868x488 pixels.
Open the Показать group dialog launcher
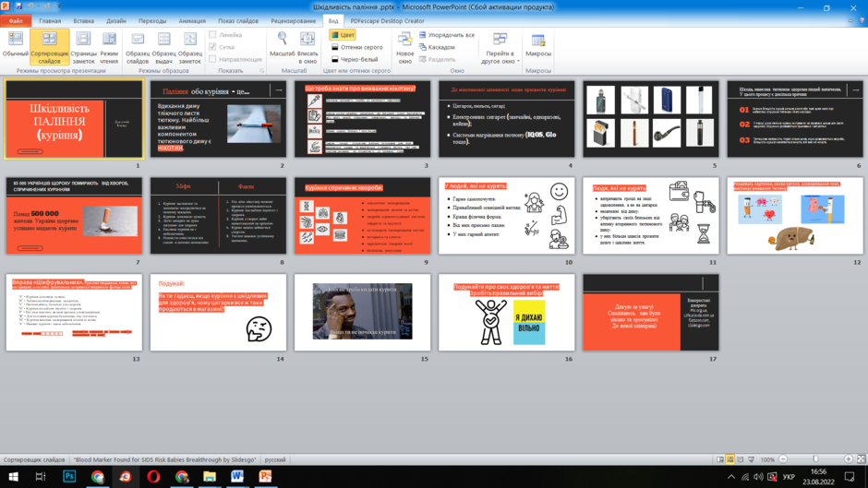(x=262, y=71)
